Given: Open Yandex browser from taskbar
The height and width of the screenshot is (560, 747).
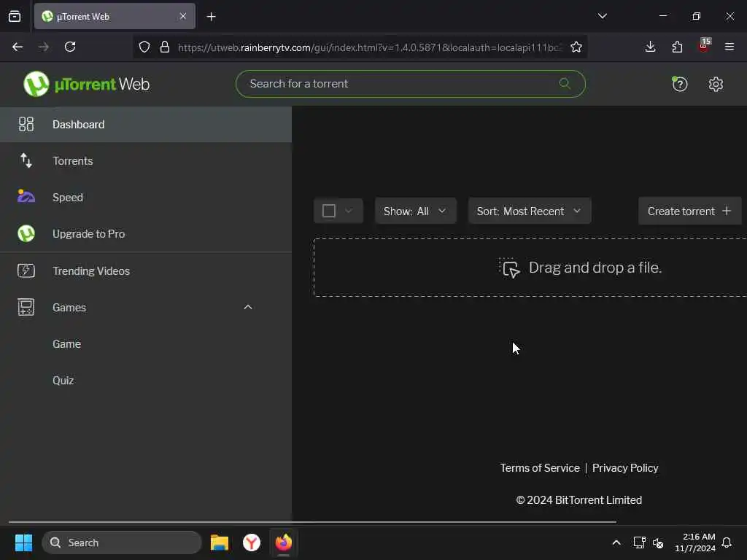Looking at the screenshot, I should tap(252, 542).
